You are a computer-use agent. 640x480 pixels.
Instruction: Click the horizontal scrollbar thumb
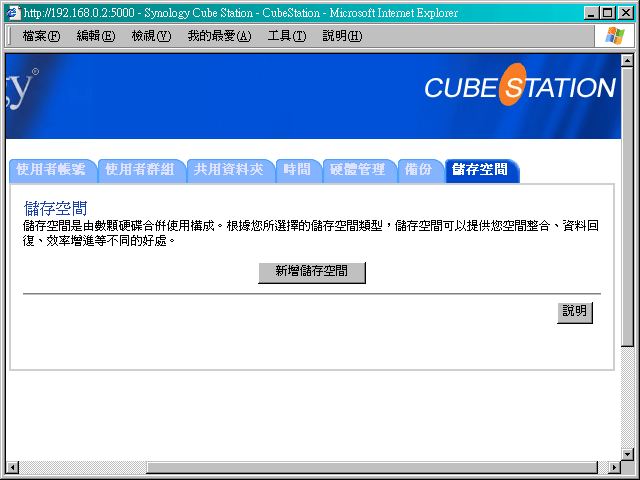[x=372, y=467]
